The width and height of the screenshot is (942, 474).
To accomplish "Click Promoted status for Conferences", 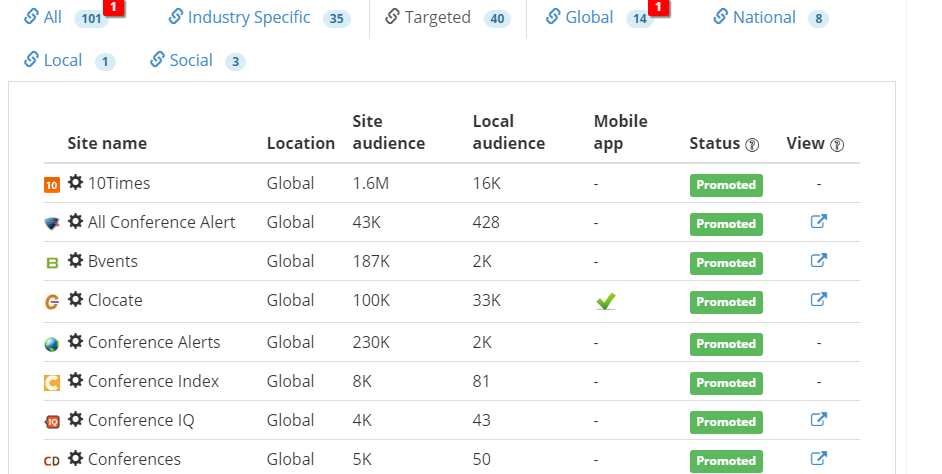I will (x=726, y=461).
